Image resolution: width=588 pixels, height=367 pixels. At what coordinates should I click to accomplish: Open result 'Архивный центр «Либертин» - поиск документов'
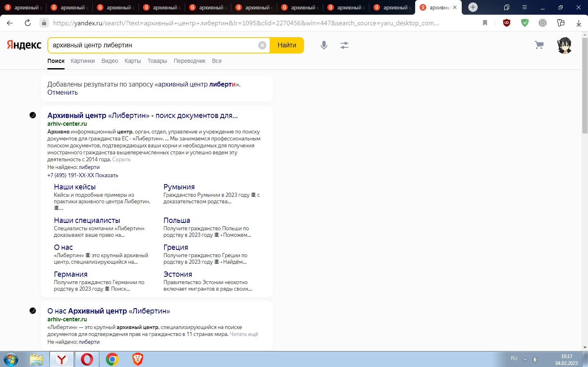143,116
